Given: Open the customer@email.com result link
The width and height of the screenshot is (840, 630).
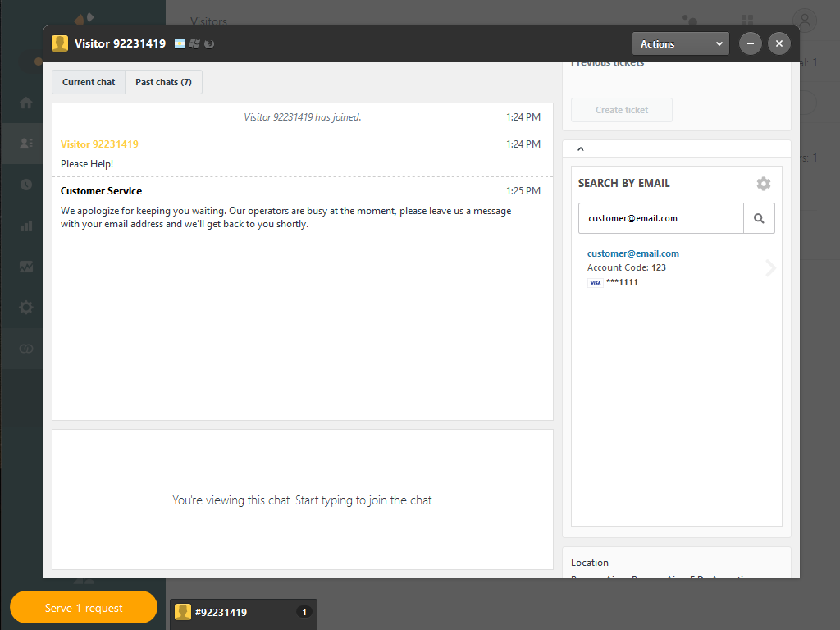Looking at the screenshot, I should (632, 253).
